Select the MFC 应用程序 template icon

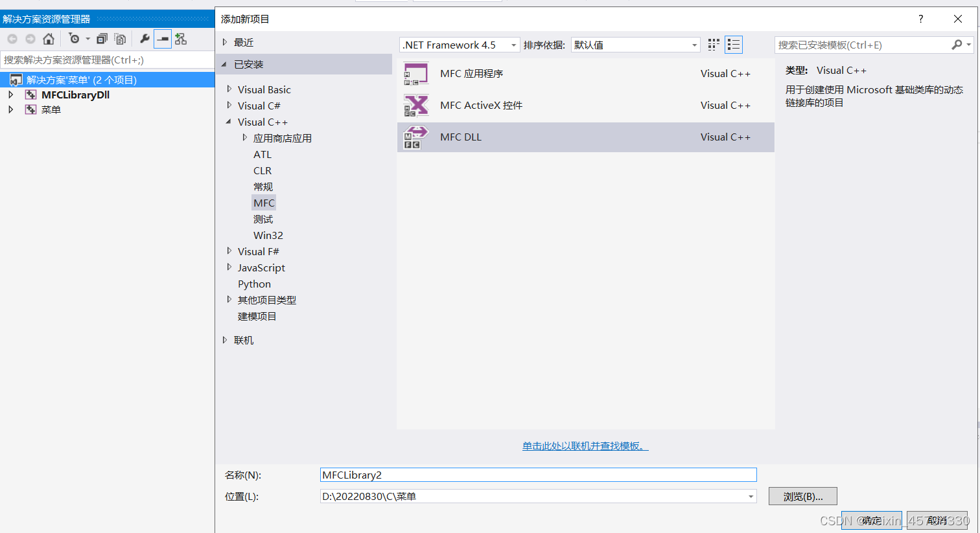(x=415, y=73)
